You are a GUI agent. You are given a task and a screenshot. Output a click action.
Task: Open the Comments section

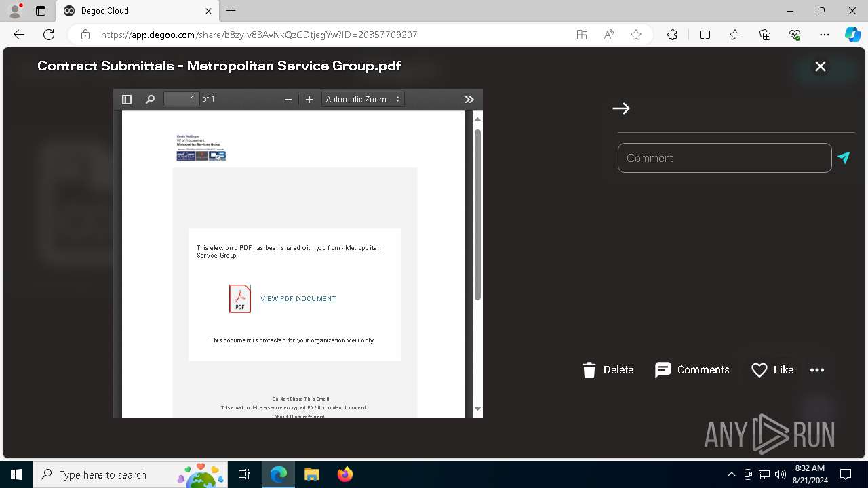pos(692,370)
